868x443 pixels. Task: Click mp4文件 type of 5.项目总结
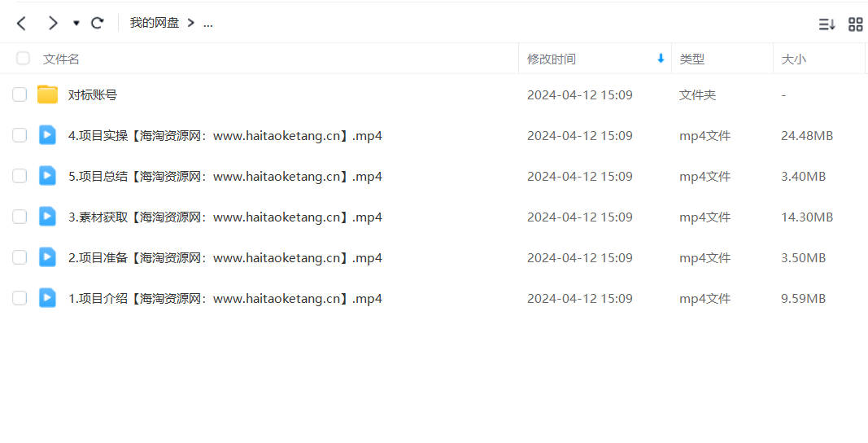point(704,177)
